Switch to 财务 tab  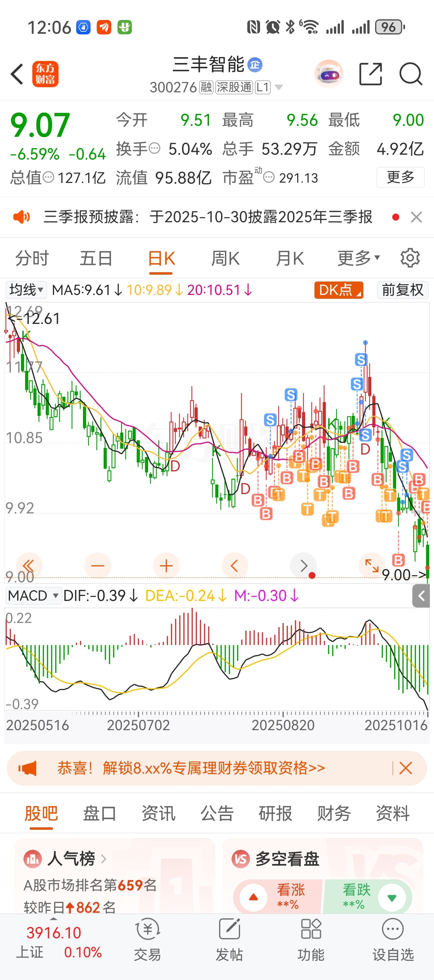[334, 813]
